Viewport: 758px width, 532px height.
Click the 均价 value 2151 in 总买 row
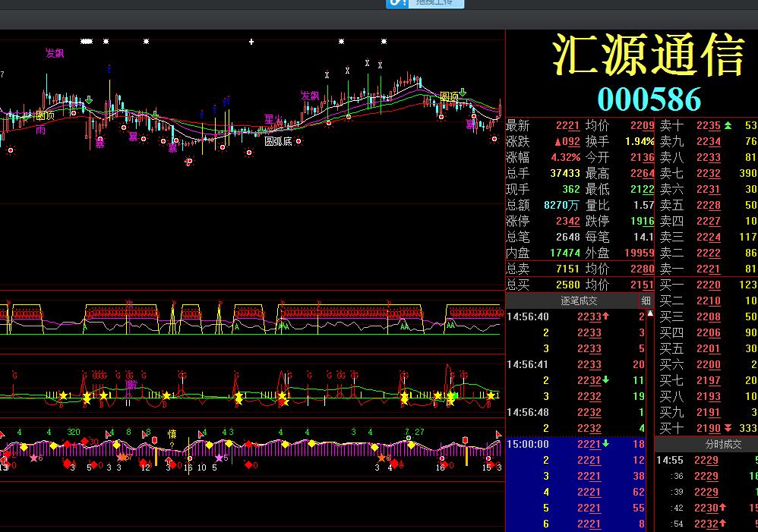point(642,285)
